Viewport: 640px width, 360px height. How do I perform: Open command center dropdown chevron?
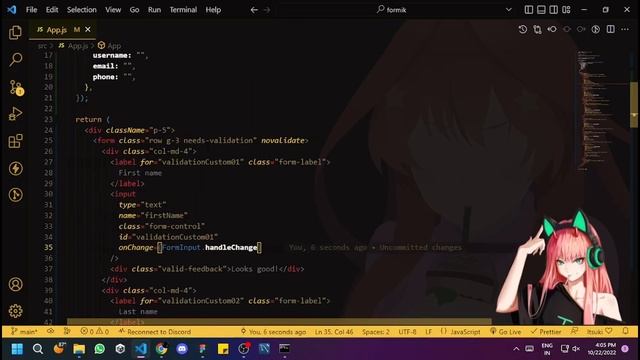pos(509,9)
